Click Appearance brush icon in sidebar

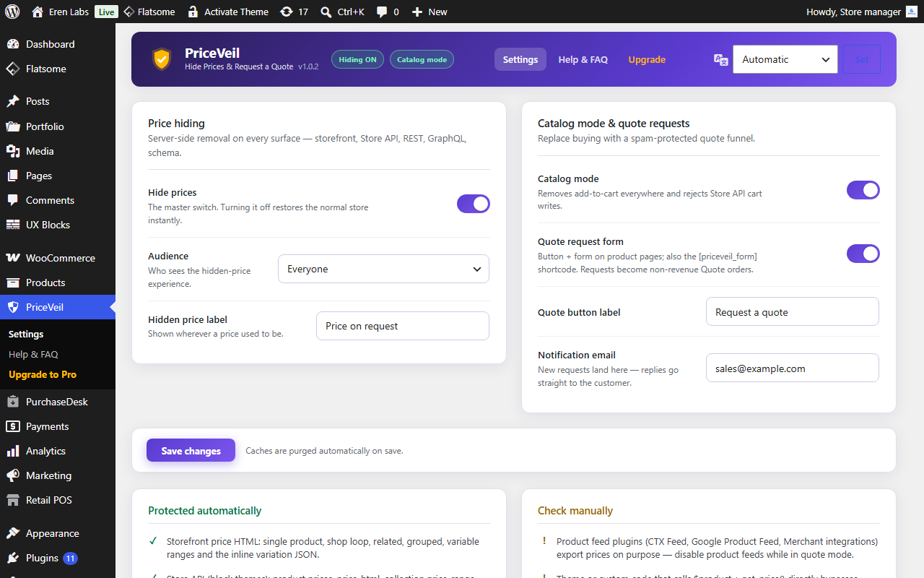coord(13,533)
